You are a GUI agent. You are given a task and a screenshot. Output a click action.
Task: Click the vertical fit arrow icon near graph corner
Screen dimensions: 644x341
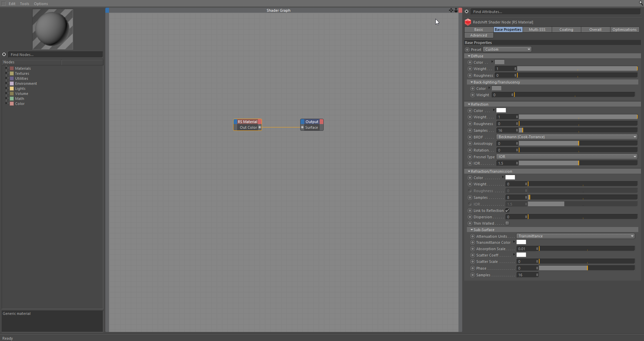[457, 10]
